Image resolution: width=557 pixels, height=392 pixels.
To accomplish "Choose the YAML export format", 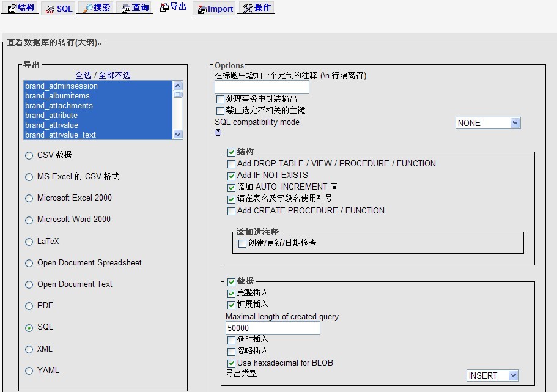I will [x=29, y=371].
